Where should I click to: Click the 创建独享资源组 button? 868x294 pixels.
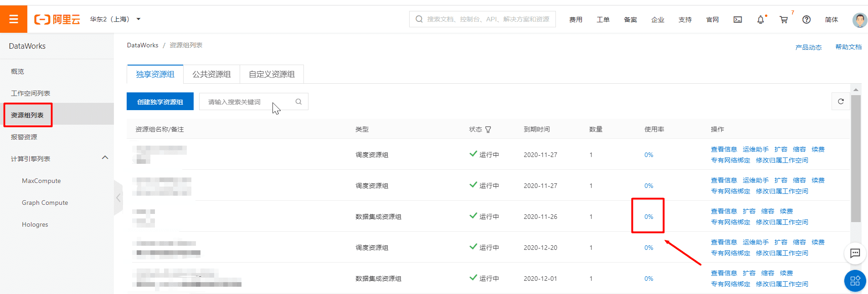click(160, 101)
